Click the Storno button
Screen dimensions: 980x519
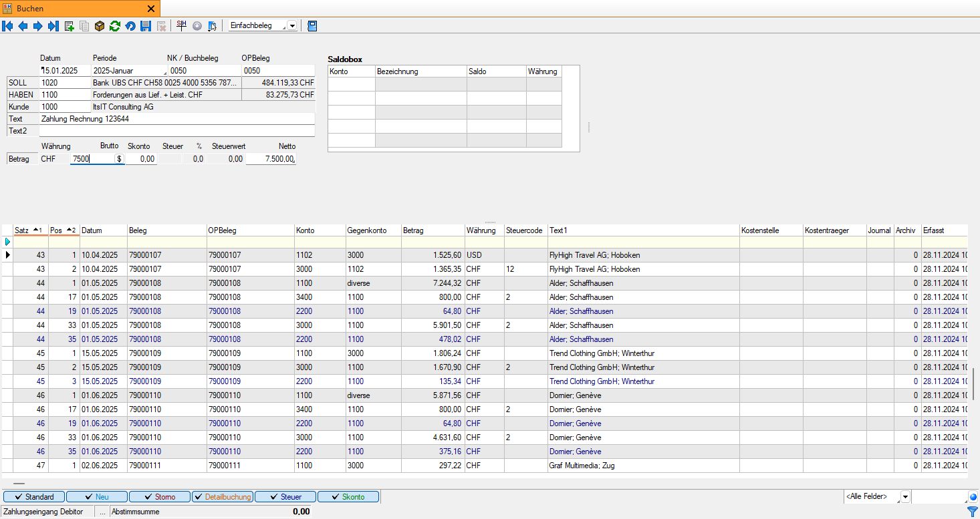[159, 496]
